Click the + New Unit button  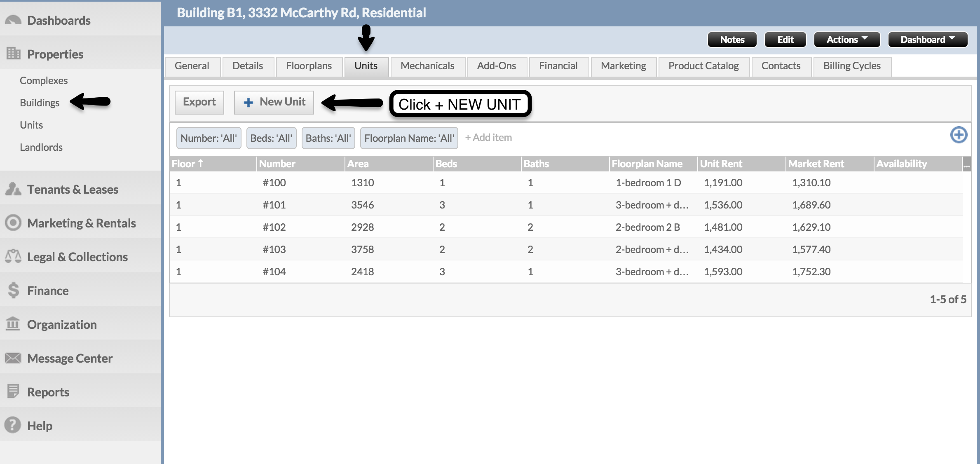point(274,102)
